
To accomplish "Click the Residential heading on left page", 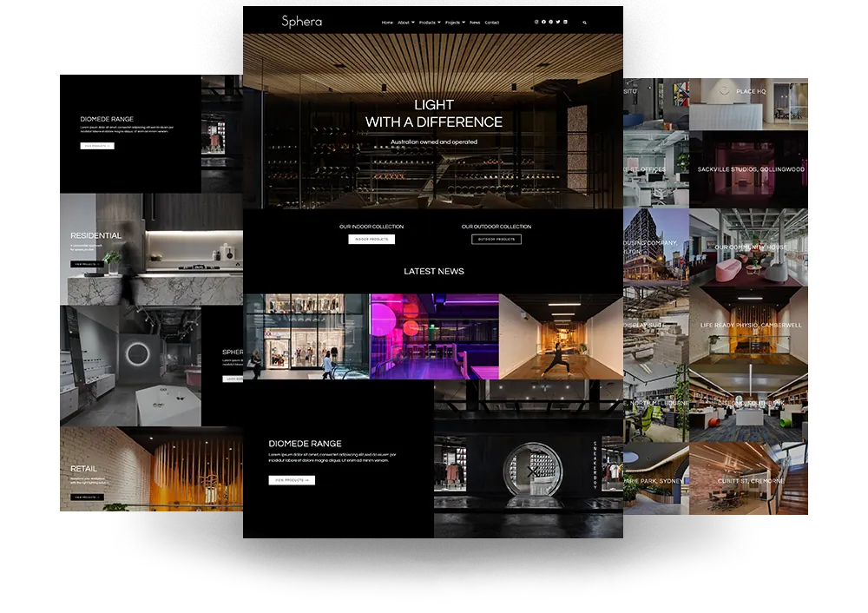I will (x=95, y=235).
